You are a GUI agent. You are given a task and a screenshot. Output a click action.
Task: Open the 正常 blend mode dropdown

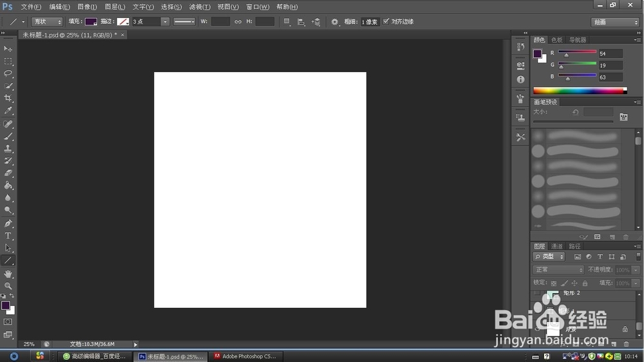coord(558,270)
